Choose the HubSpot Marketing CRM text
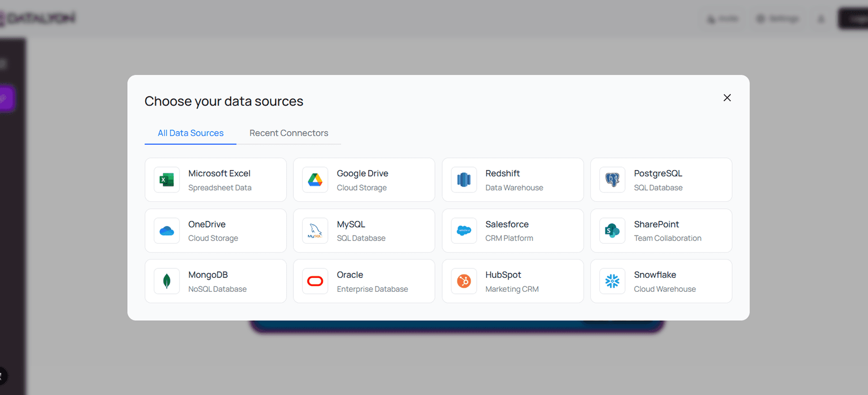Viewport: 868px width, 395px height. click(x=512, y=289)
